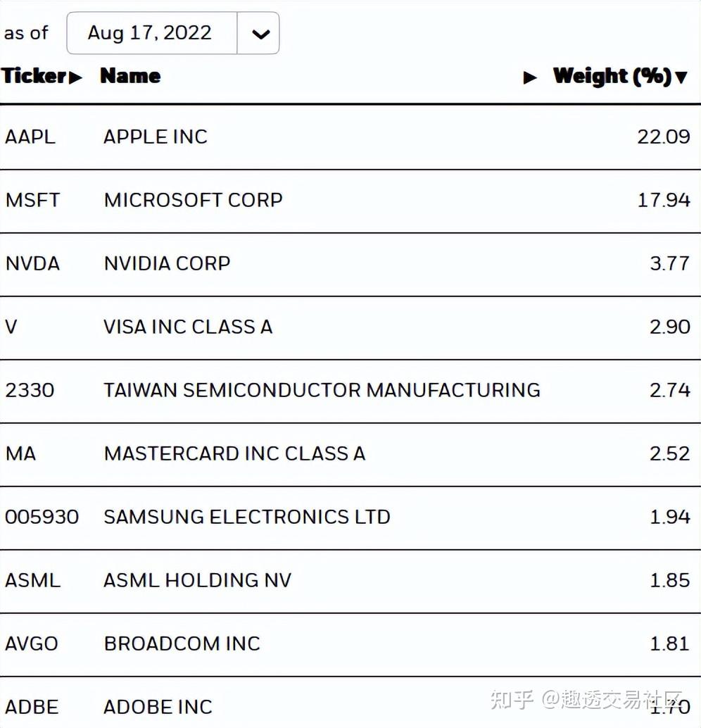Open SAMSUNG ELECTRONICS LTD holding
Screen dimensions: 701x728
(x=246, y=517)
